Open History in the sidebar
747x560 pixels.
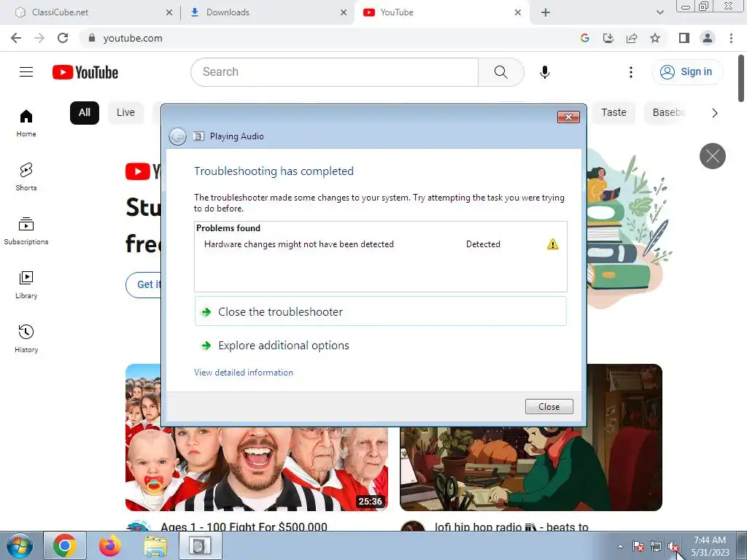(26, 338)
